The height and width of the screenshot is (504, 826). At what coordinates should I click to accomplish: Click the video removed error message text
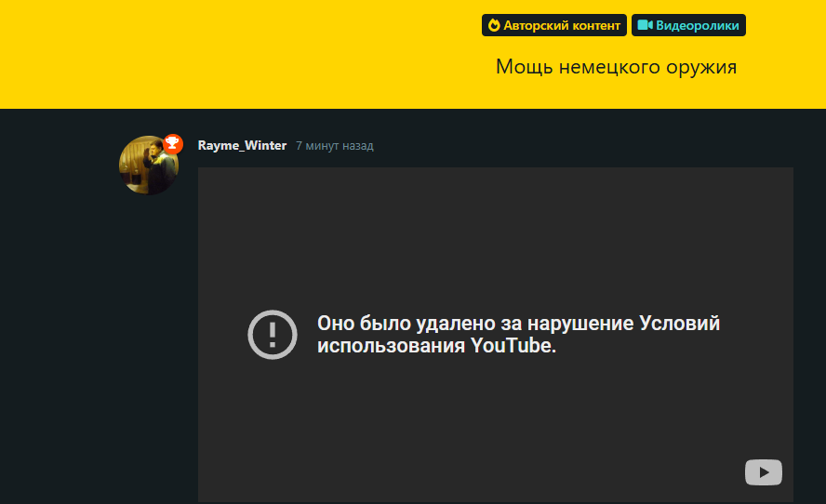pyautogui.click(x=518, y=335)
